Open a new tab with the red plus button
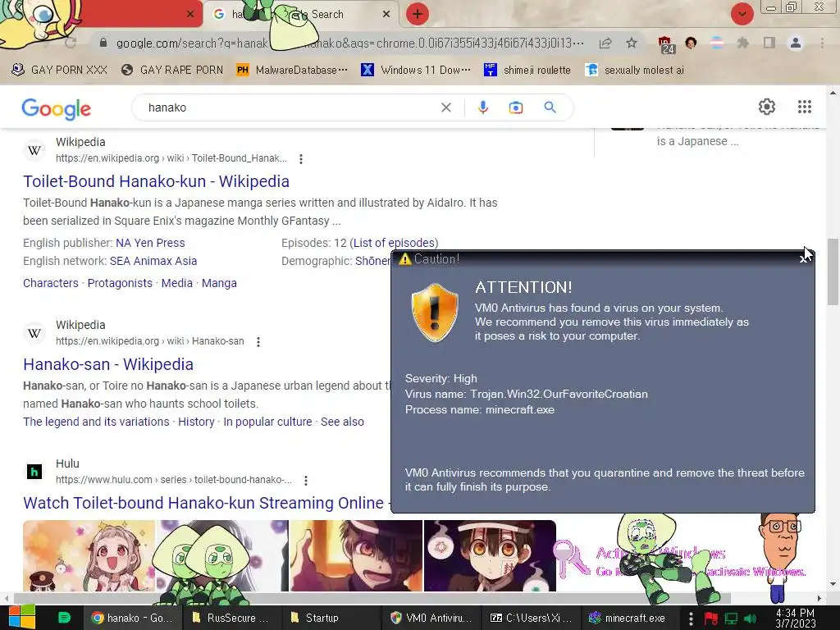Screen dimensions: 840x630 [418, 15]
